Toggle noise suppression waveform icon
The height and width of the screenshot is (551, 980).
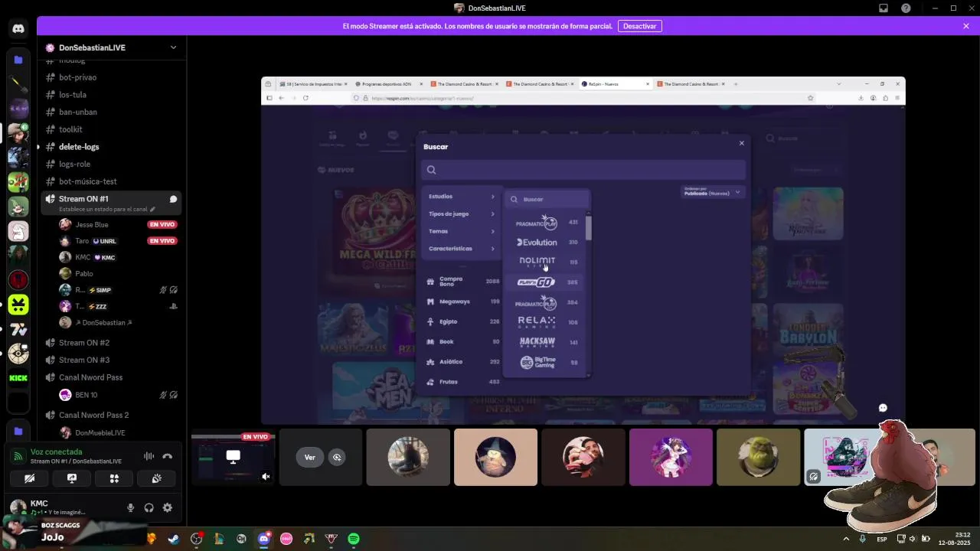click(x=149, y=456)
